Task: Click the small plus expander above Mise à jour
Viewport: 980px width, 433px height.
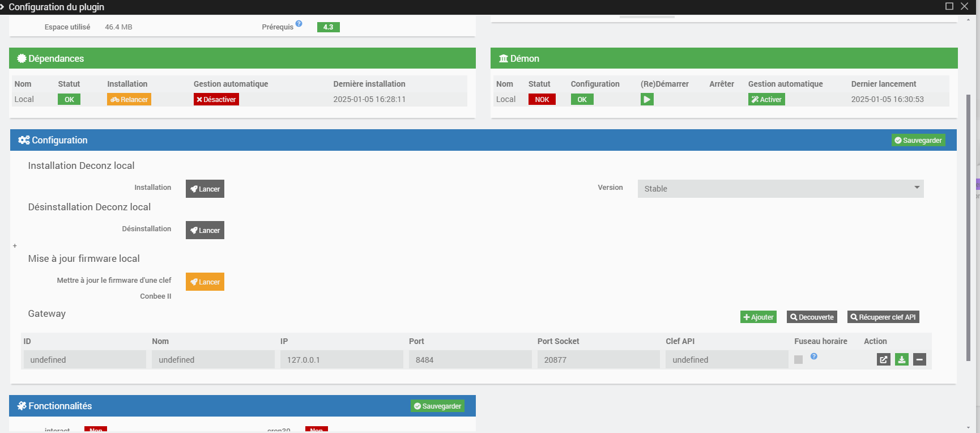Action: coord(15,246)
